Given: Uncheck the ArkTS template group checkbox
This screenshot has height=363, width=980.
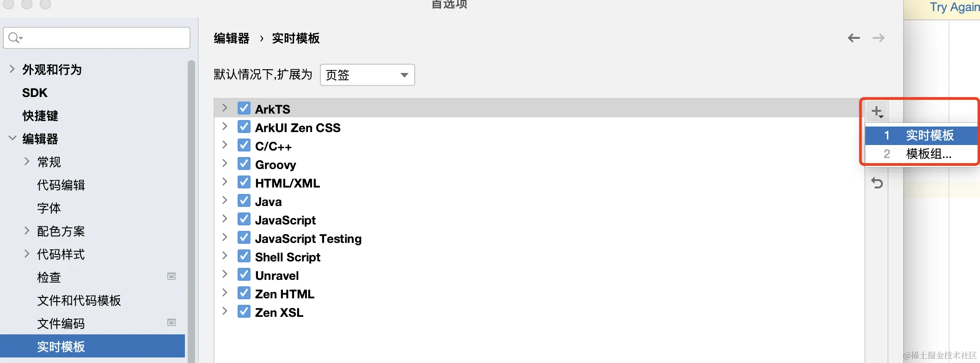Looking at the screenshot, I should point(244,109).
